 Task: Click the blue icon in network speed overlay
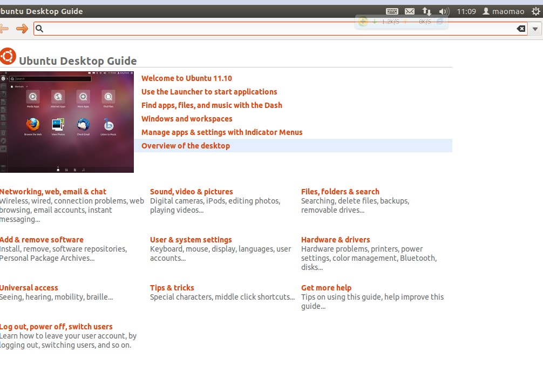(x=440, y=22)
